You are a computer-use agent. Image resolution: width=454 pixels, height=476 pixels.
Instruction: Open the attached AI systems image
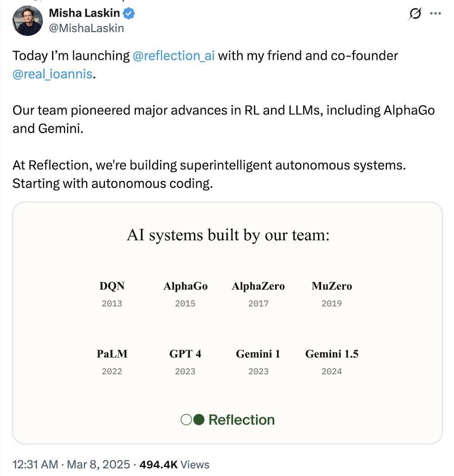[x=227, y=322]
